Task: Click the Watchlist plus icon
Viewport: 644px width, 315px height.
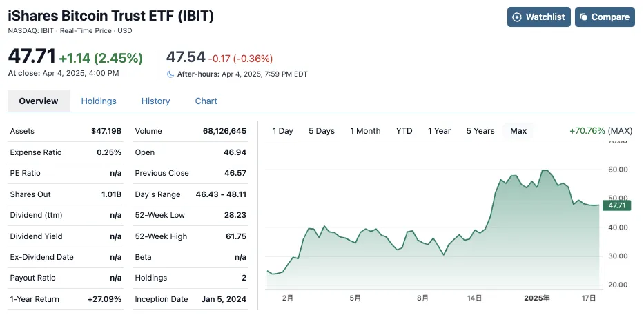Action: (x=517, y=17)
